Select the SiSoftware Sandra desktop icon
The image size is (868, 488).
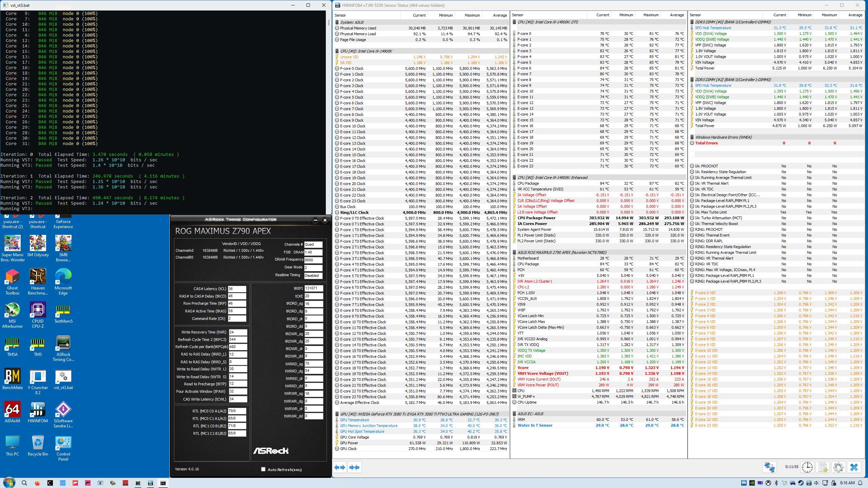[x=63, y=414]
